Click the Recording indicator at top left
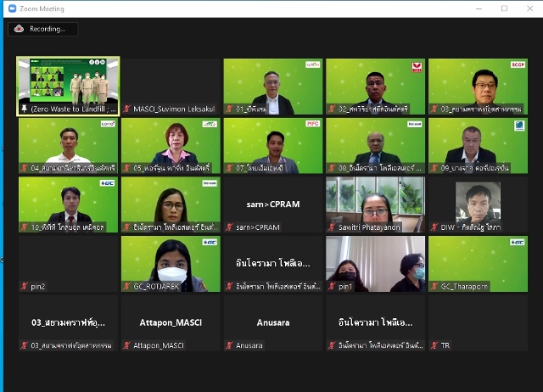Viewport: 543px width, 392px height. (43, 29)
